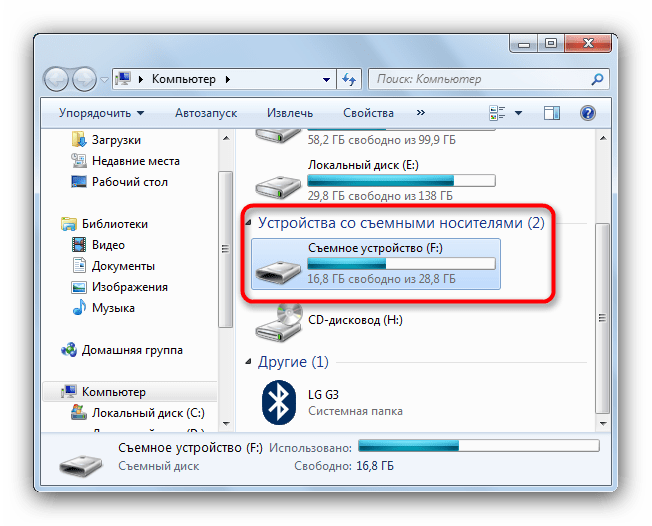Select Локальный диск (C:) in the sidebar
Image resolution: width=652 pixels, height=526 pixels.
coord(148,413)
